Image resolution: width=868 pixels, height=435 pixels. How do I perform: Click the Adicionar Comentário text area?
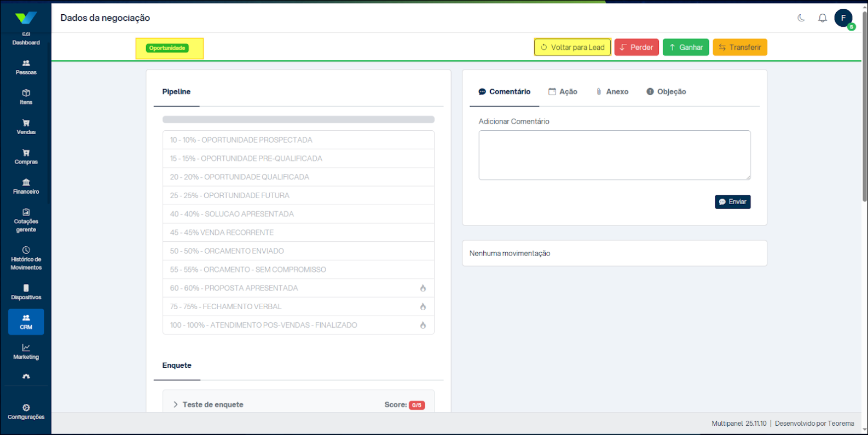tap(614, 155)
